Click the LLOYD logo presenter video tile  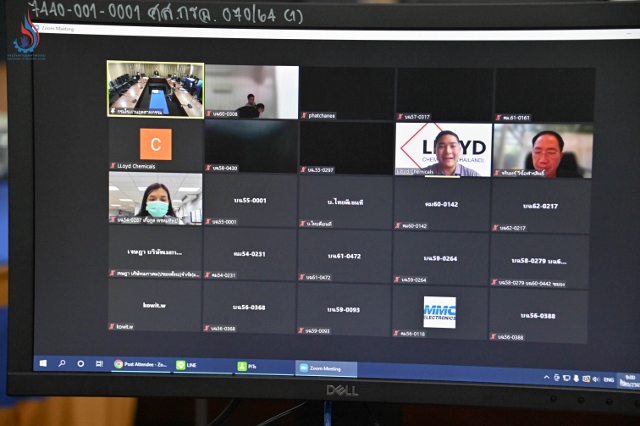pos(441,149)
